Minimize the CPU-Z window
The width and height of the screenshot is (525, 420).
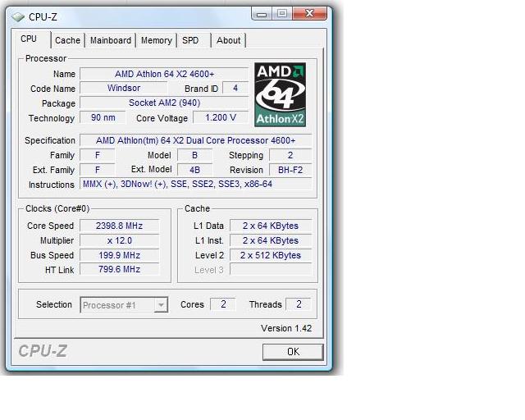coord(262,13)
